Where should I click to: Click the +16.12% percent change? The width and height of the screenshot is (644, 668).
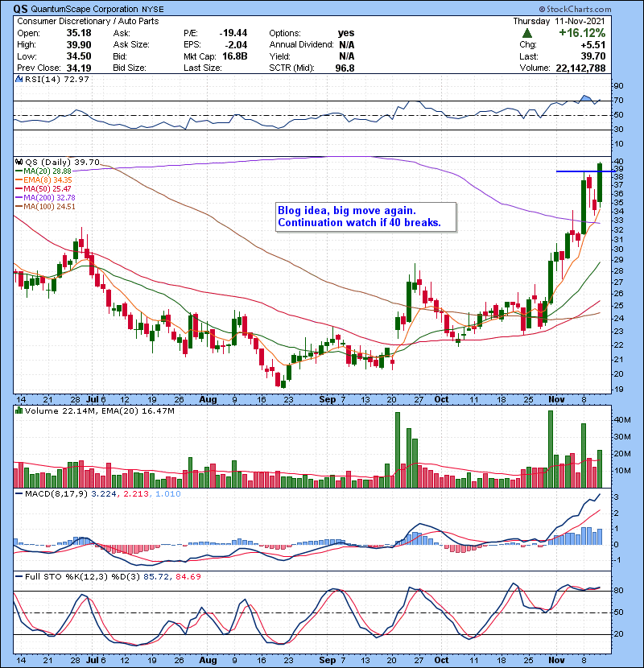[582, 33]
